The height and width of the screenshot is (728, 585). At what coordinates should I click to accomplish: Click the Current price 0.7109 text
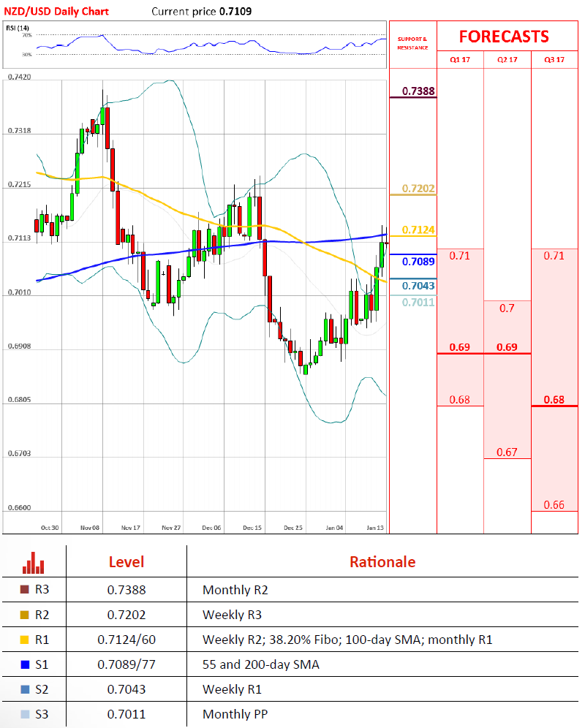[202, 12]
